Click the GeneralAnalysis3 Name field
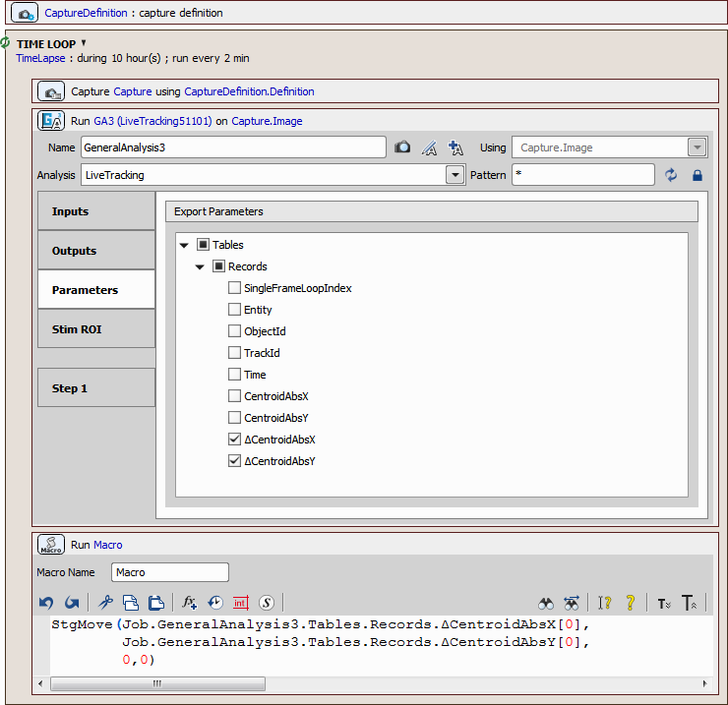Image resolution: width=728 pixels, height=705 pixels. pyautogui.click(x=233, y=147)
